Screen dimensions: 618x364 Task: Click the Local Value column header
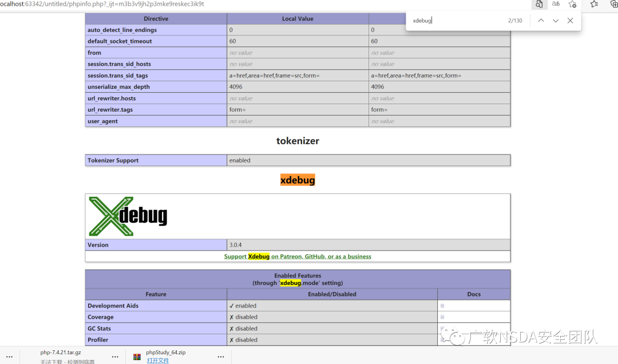click(x=298, y=18)
